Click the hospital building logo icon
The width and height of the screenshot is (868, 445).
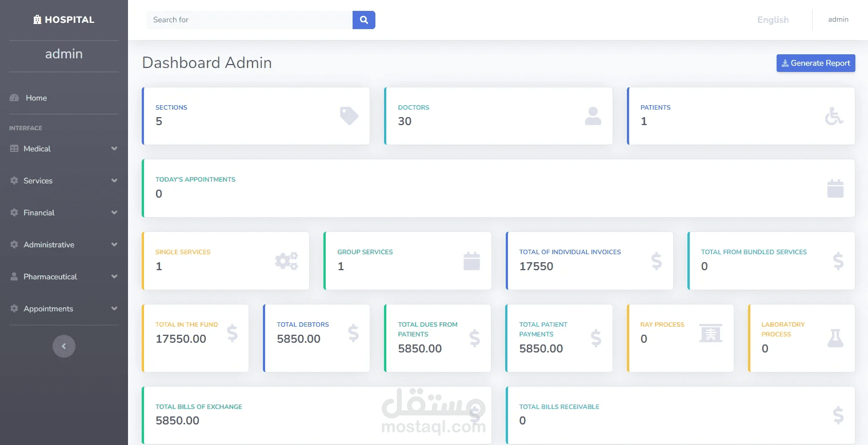point(37,20)
